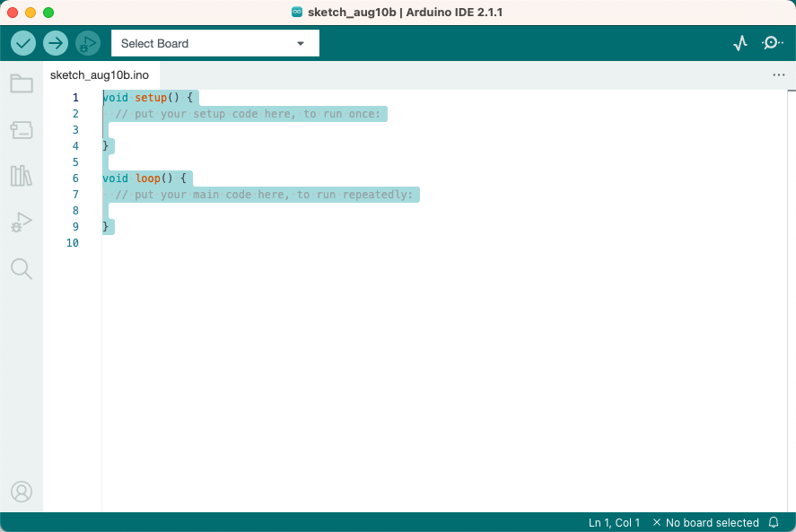
Task: Open the Search sidebar panel
Action: (x=22, y=268)
